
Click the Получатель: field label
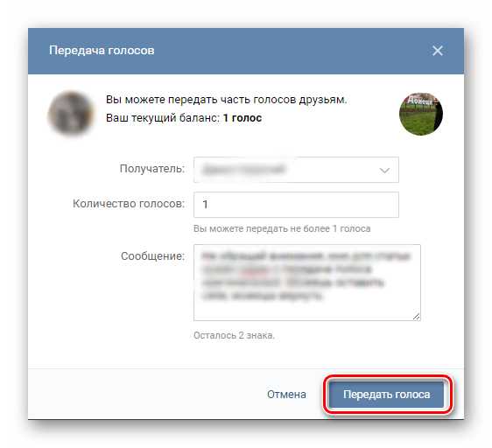pos(152,169)
